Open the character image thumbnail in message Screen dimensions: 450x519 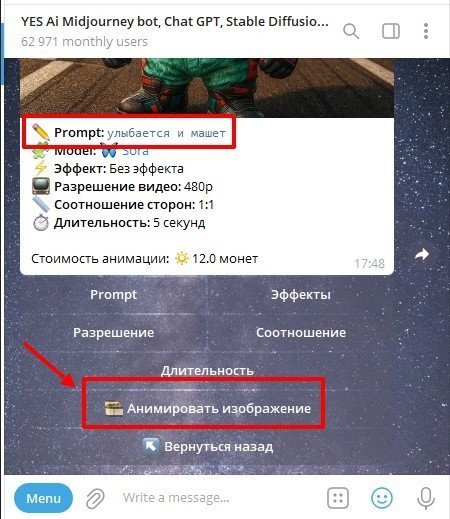point(207,88)
